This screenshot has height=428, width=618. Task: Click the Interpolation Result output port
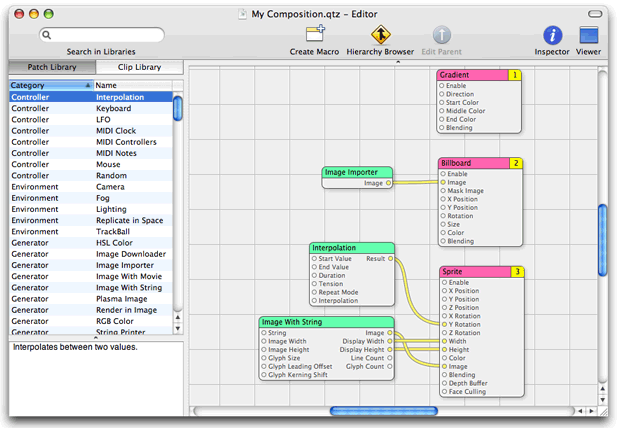point(390,259)
